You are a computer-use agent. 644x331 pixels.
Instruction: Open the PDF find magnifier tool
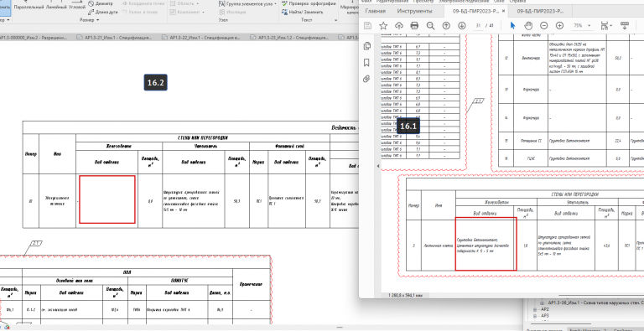click(x=430, y=26)
